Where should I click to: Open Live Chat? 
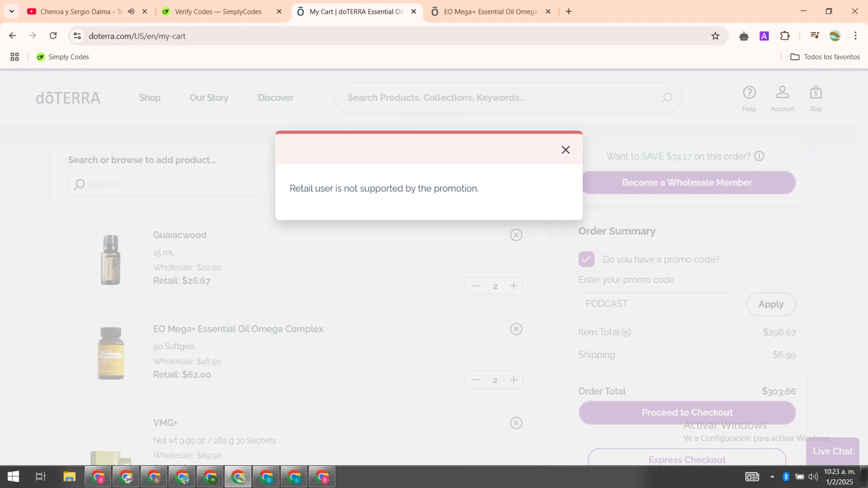pyautogui.click(x=833, y=452)
